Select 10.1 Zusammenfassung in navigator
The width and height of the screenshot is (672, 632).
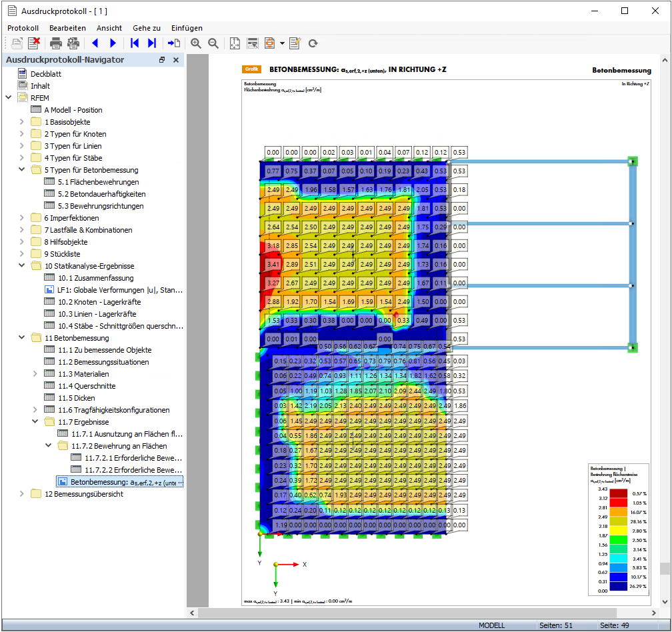[95, 278]
